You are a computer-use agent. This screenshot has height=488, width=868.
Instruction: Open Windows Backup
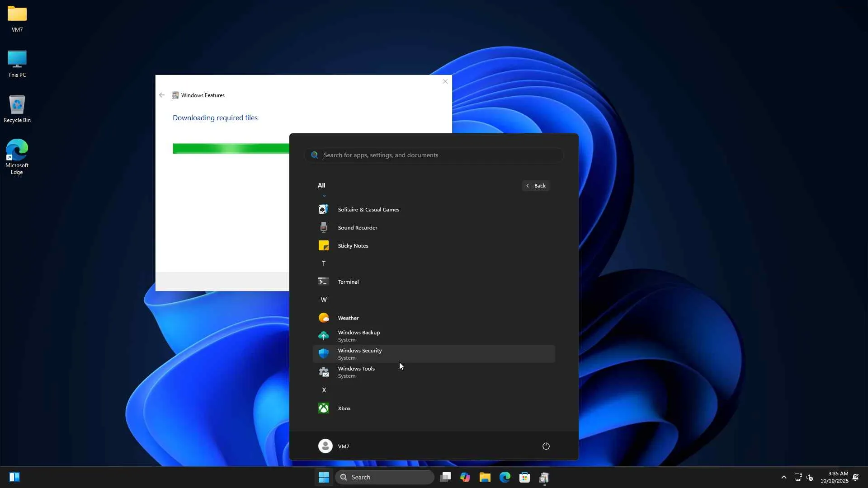tap(359, 336)
